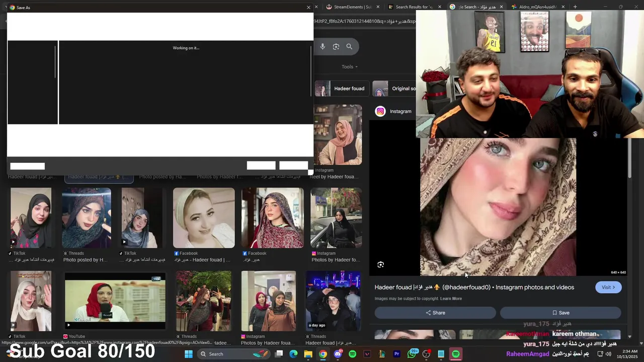Screen dimensions: 644x362
Task: Select the Original so... filter chip
Action: pyautogui.click(x=394, y=88)
